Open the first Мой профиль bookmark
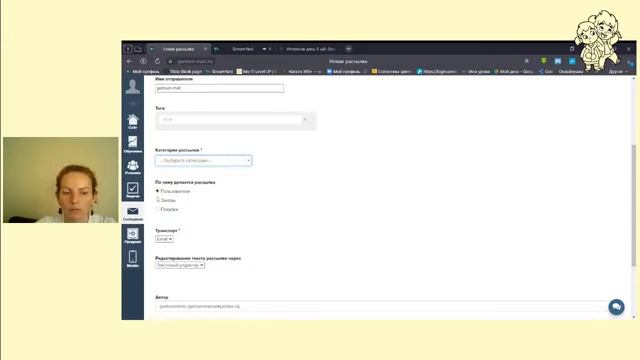Viewport: 640px width, 360px height. (143, 71)
